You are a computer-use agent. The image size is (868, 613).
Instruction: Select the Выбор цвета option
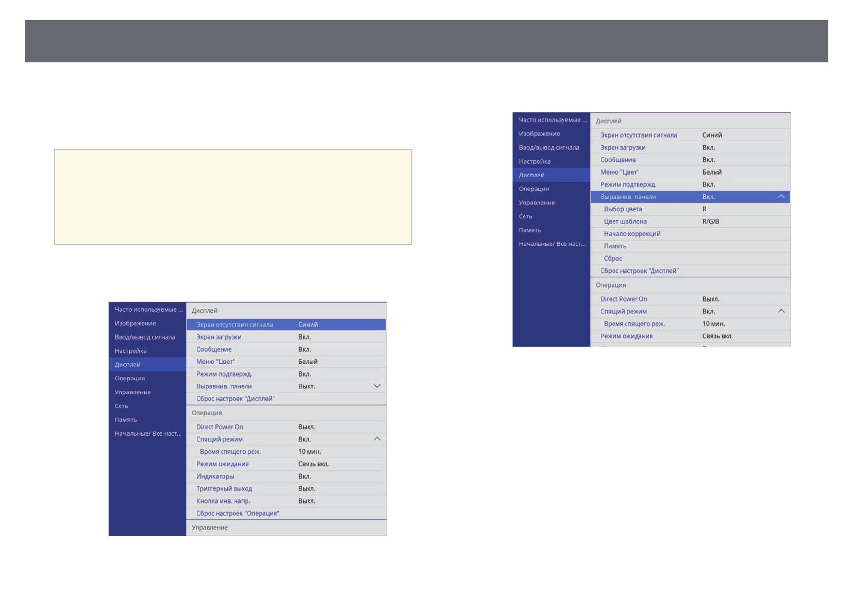[x=623, y=209]
